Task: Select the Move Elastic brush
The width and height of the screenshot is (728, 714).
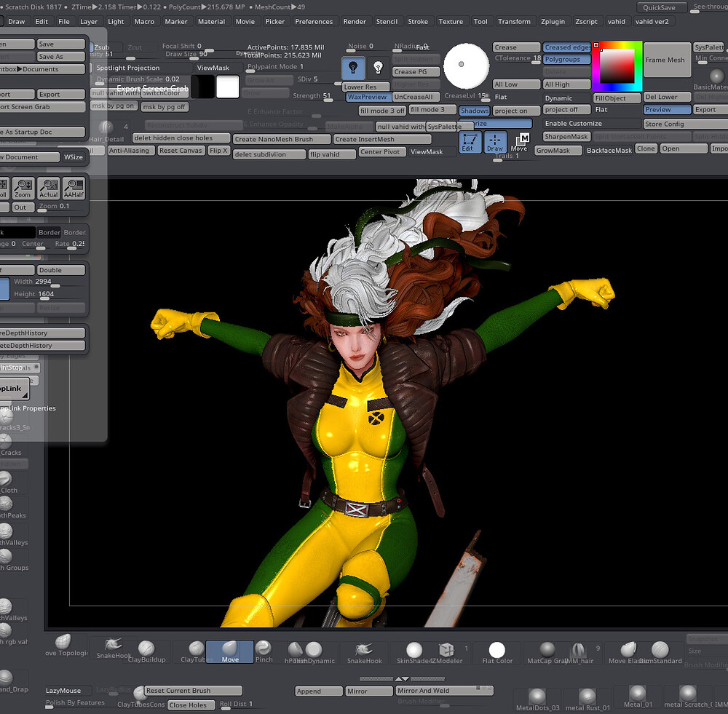Action: tap(627, 652)
